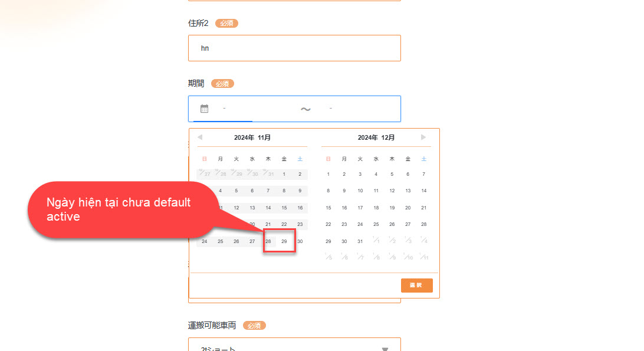Image resolution: width=644 pixels, height=351 pixels.
Task: Select December 14 in the calendar
Action: click(423, 191)
